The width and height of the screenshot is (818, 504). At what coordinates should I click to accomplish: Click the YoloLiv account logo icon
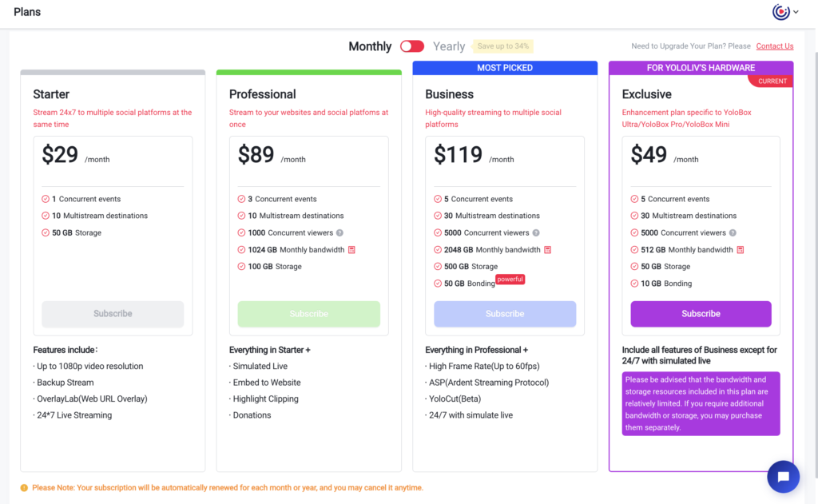tap(781, 11)
